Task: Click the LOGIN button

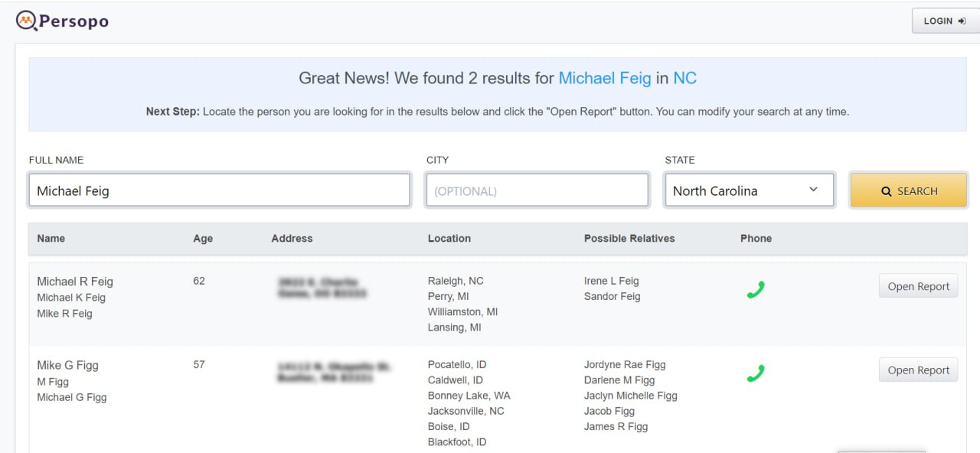Action: point(944,21)
